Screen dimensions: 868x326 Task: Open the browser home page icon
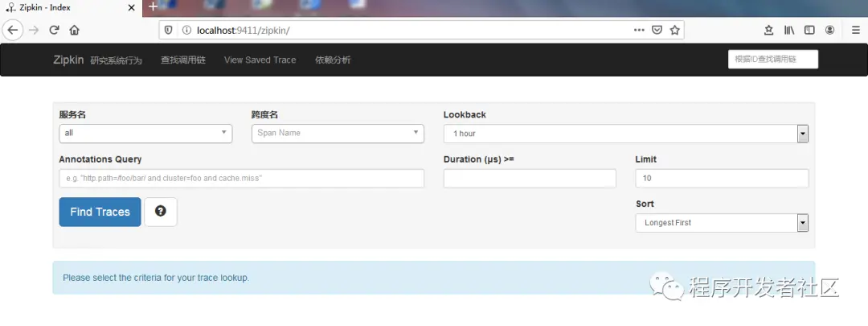click(x=74, y=30)
